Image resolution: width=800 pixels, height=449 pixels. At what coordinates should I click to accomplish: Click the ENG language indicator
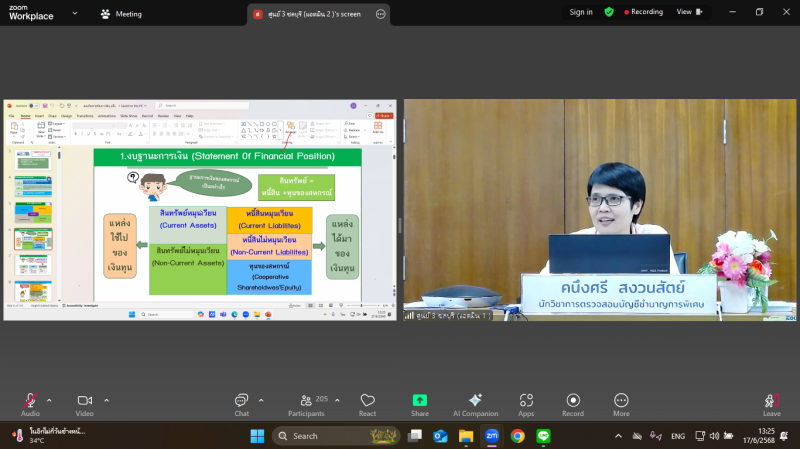[678, 436]
